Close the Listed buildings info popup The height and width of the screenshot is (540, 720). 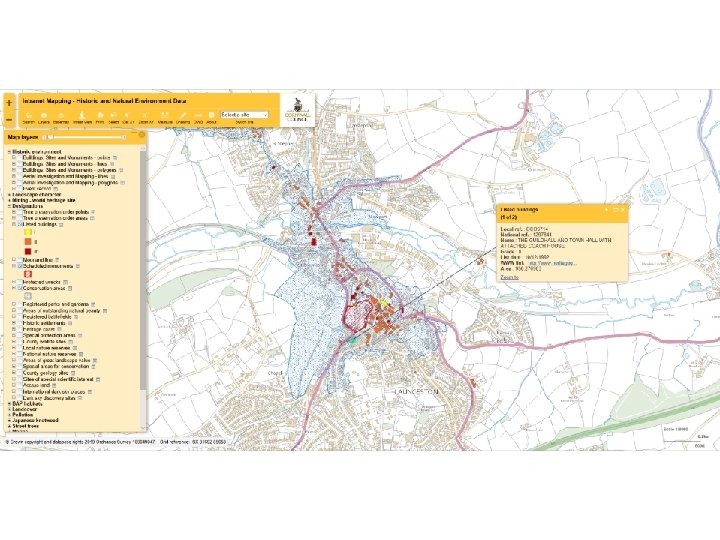point(623,210)
